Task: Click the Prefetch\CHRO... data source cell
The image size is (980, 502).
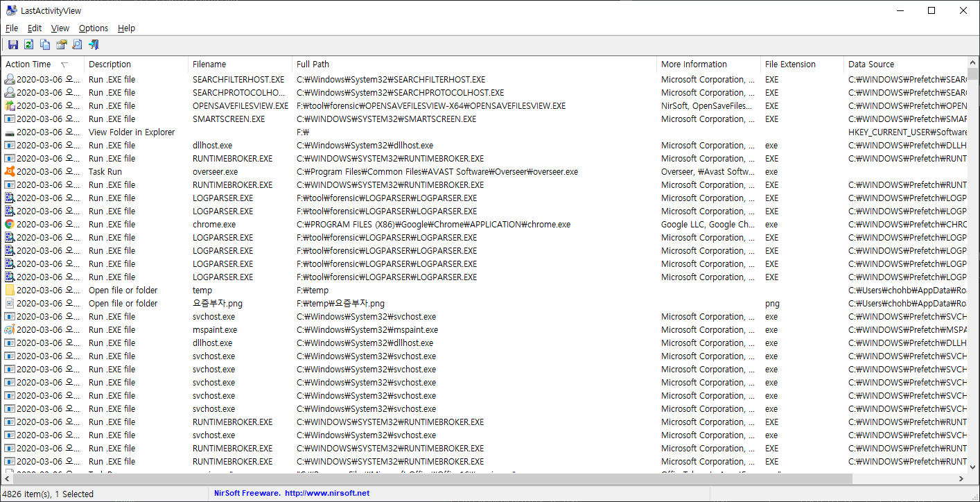Action: point(906,225)
